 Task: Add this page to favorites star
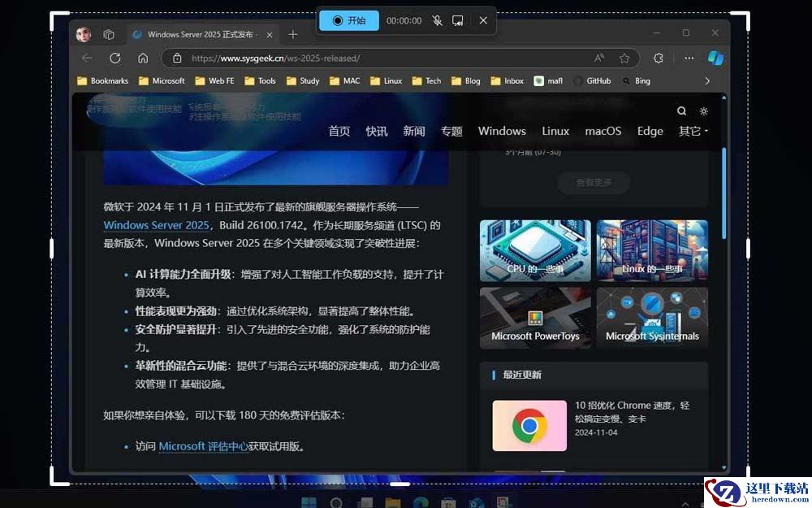[x=624, y=58]
